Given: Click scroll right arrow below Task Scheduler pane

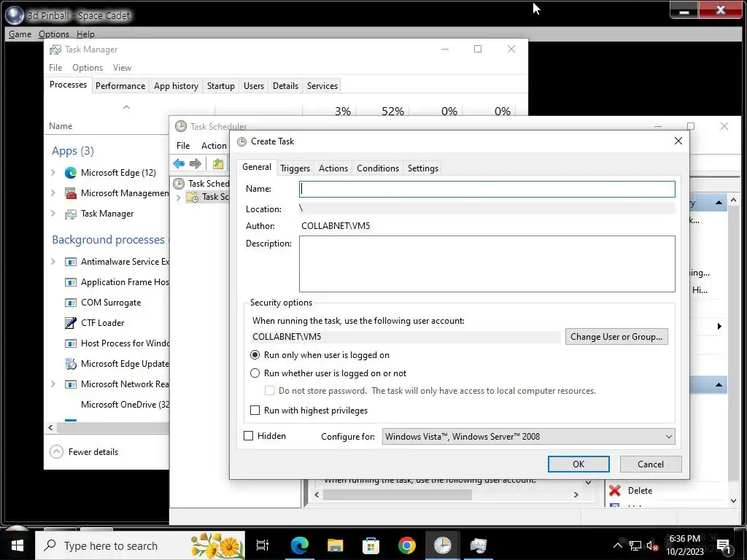Looking at the screenshot, I should tap(576, 495).
